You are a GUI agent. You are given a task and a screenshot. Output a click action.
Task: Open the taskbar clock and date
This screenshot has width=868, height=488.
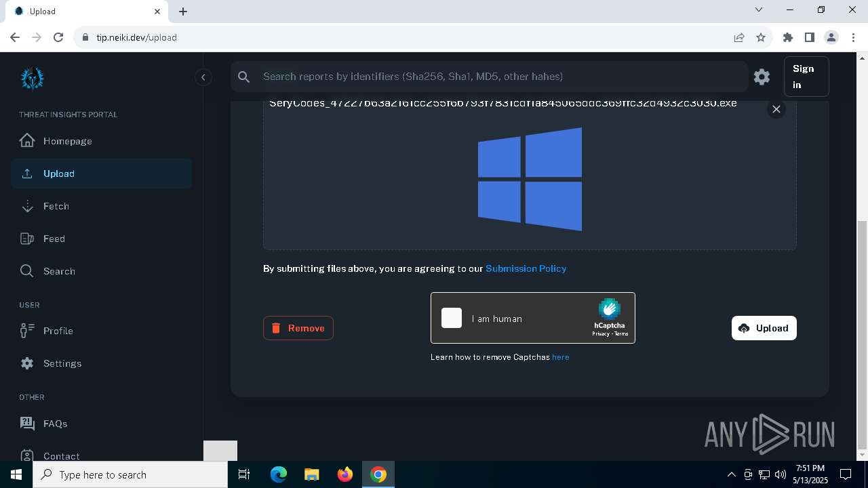point(810,474)
